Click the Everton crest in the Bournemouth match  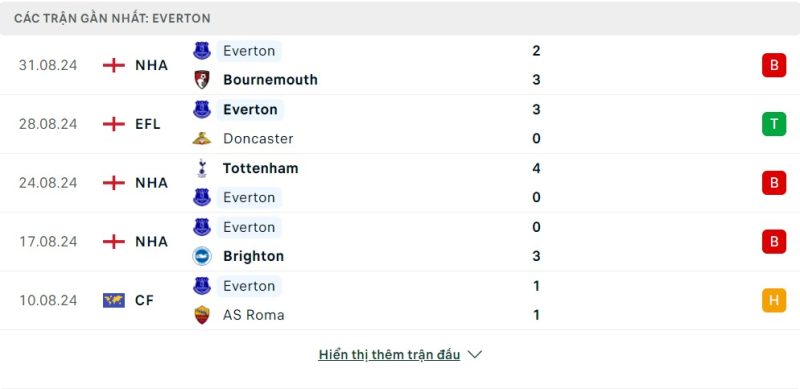point(202,51)
